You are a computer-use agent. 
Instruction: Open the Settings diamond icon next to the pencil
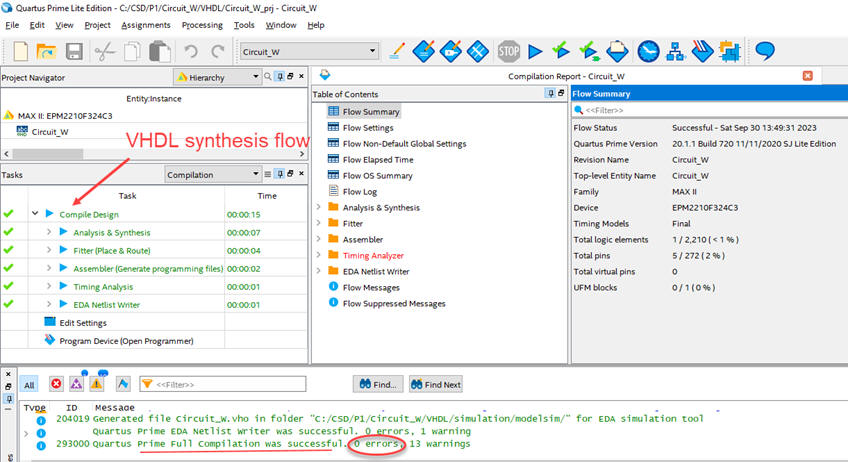pyautogui.click(x=423, y=51)
